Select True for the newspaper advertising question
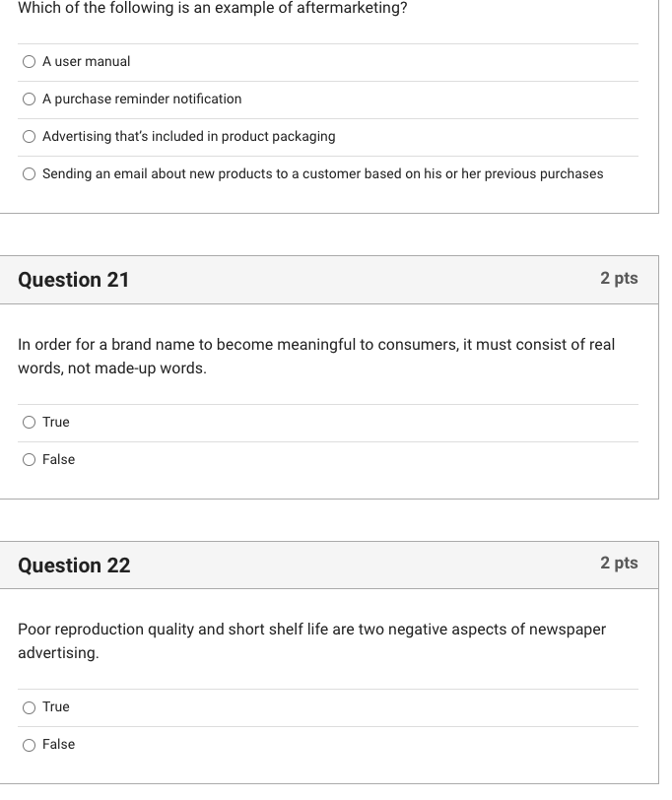The image size is (672, 800). [29, 706]
